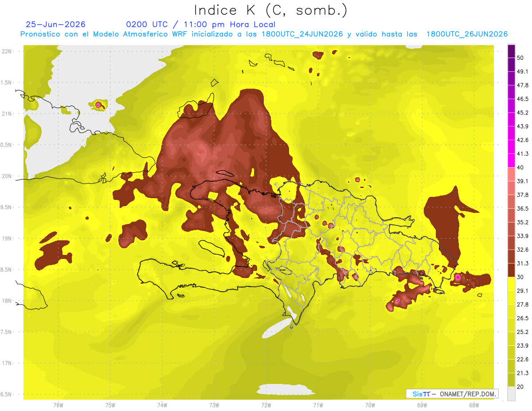Image resolution: width=532 pixels, height=411 pixels.
Task: Click the colorbar value 46.5
Action: [523, 99]
